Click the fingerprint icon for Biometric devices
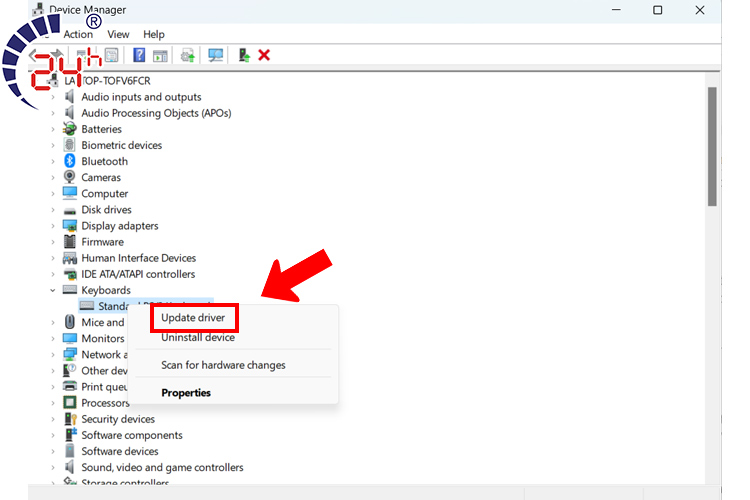 (x=70, y=145)
